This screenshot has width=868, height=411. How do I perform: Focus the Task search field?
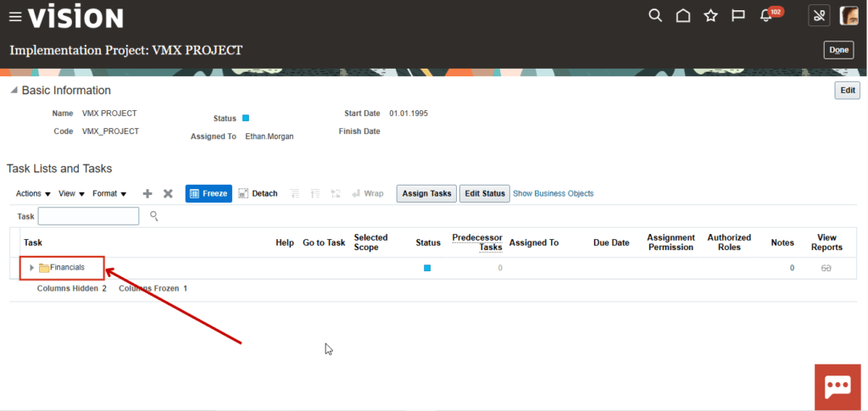click(88, 216)
